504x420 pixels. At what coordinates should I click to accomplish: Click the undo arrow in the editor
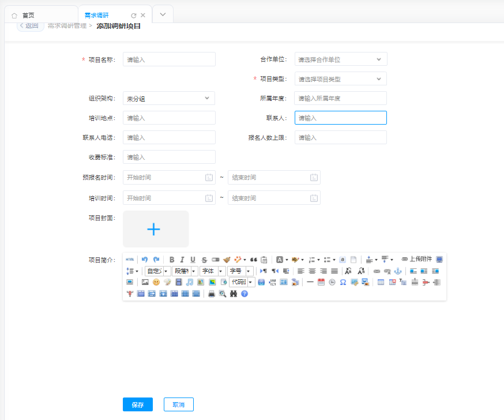[x=145, y=260]
